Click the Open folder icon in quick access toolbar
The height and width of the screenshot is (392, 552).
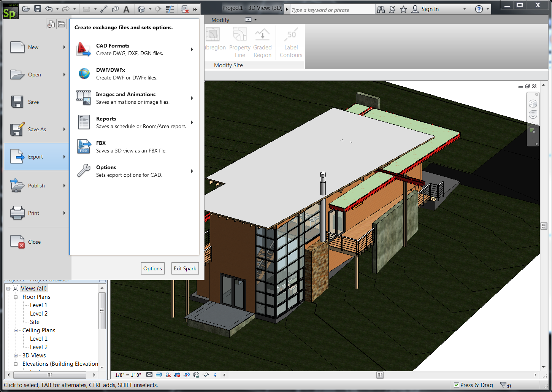26,9
